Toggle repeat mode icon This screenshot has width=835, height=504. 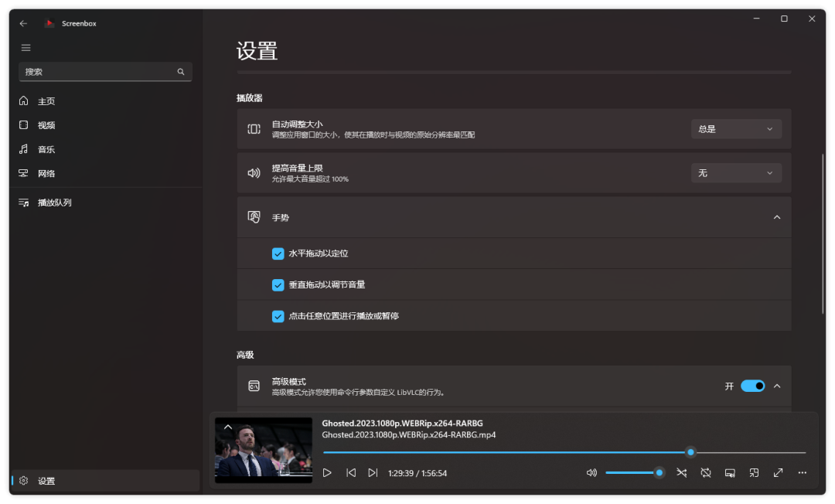(706, 472)
